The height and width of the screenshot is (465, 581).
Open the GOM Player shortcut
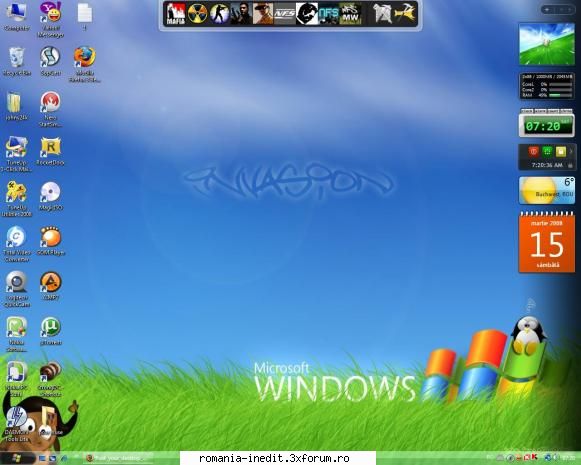50,241
